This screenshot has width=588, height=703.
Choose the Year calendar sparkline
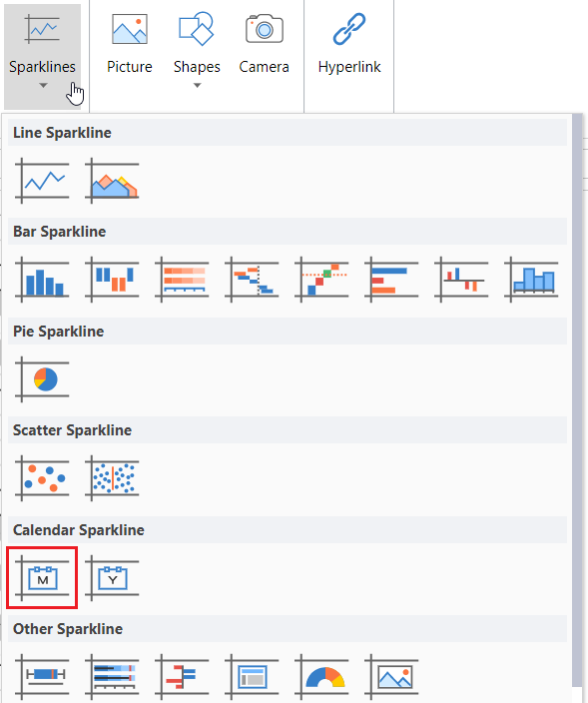click(x=112, y=577)
